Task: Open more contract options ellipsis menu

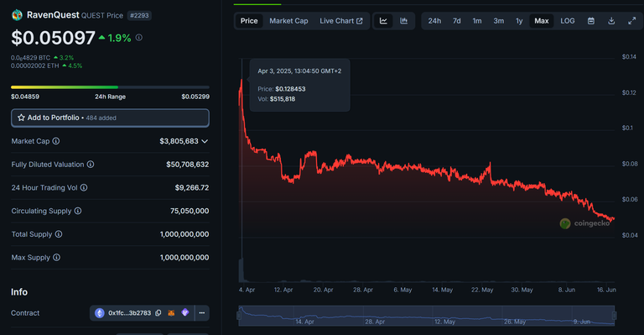Action: [x=201, y=313]
